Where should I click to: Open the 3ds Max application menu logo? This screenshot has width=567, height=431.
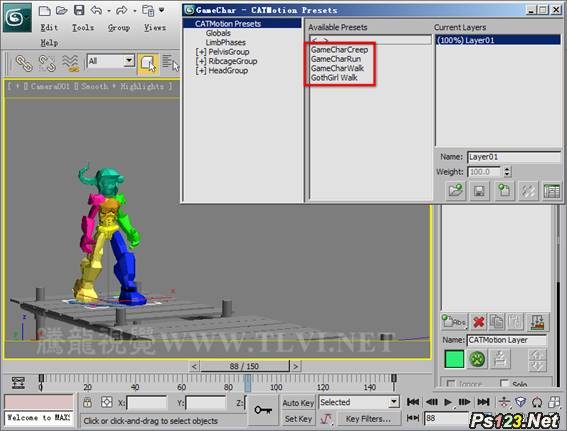coord(16,17)
